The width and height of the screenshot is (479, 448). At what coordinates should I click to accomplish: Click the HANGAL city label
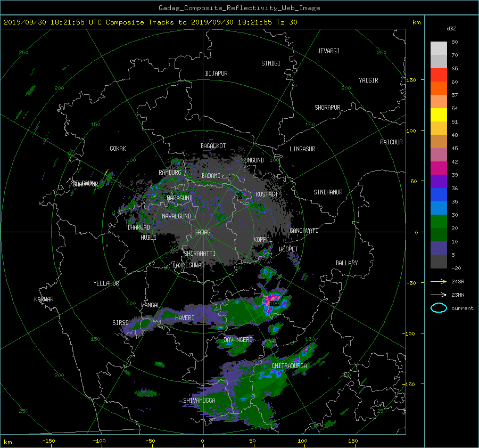click(x=151, y=305)
